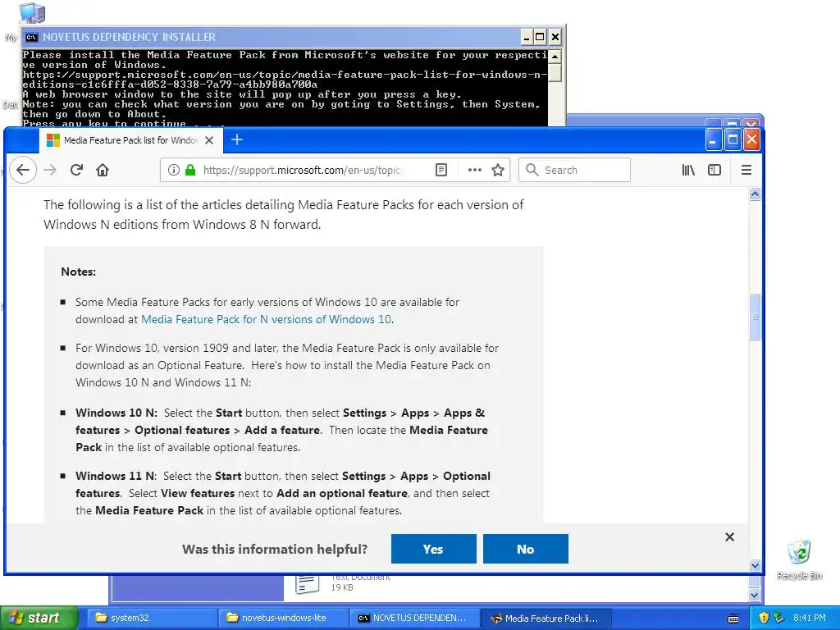Open the Firefox hamburger menu
The height and width of the screenshot is (630, 840).
746,171
